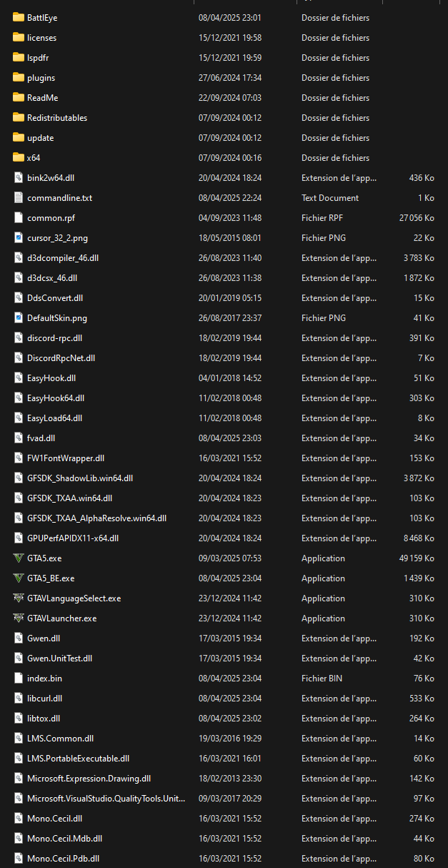Image resolution: width=448 pixels, height=868 pixels.
Task: Select file name GFSDK_TXAA.win64.dll
Action: pos(69,498)
